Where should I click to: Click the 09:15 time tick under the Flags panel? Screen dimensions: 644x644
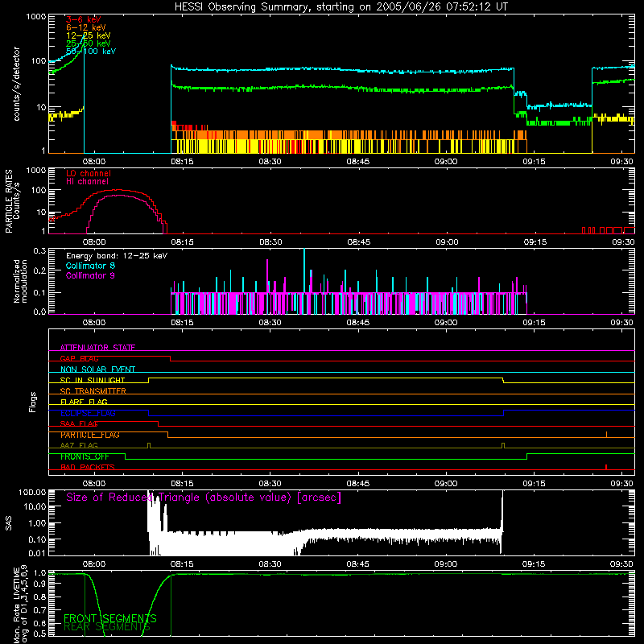[534, 484]
